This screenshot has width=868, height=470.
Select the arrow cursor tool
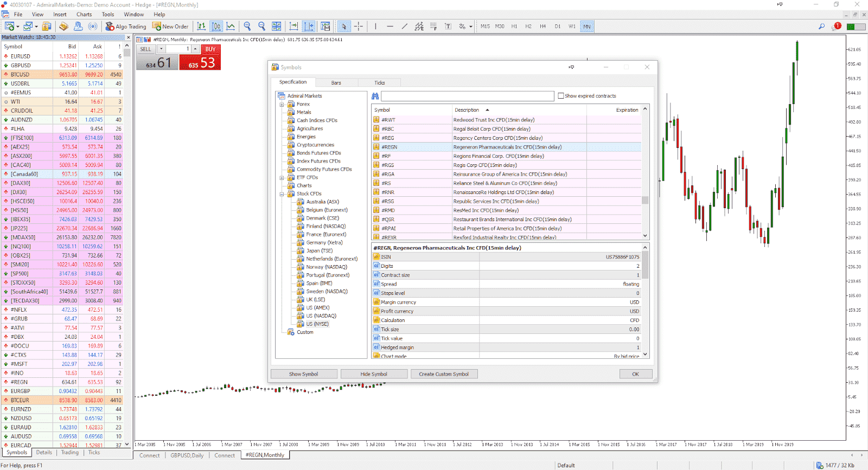pyautogui.click(x=344, y=26)
